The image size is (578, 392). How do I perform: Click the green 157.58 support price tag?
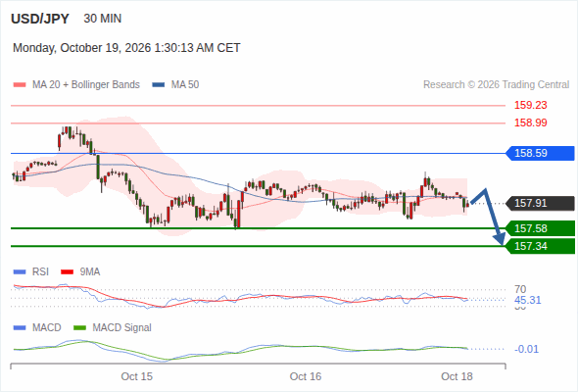point(540,228)
